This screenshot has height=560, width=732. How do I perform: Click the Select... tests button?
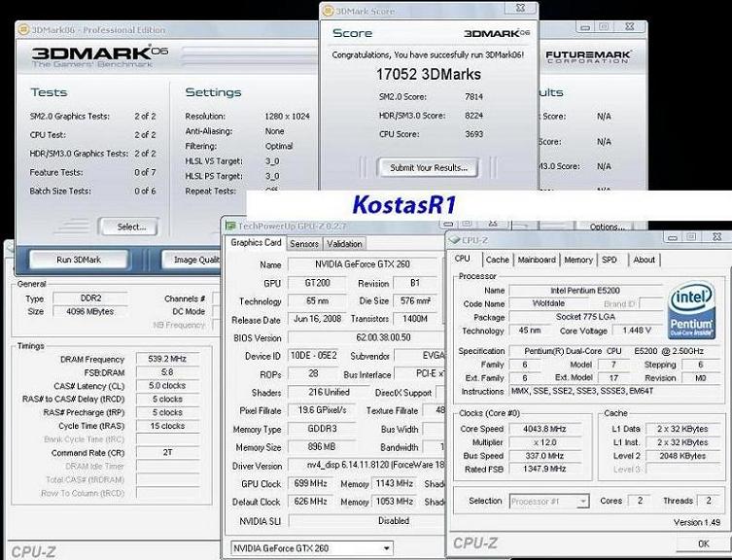(130, 227)
